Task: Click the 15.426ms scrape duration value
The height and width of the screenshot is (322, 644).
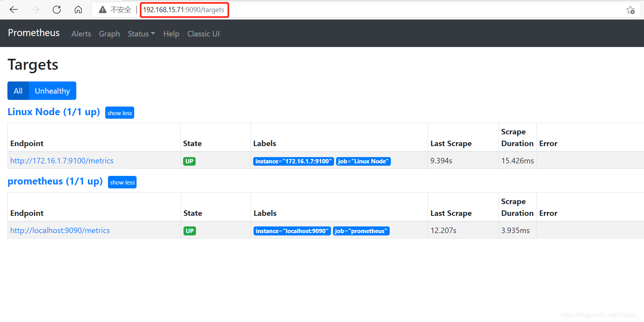Action: click(518, 161)
